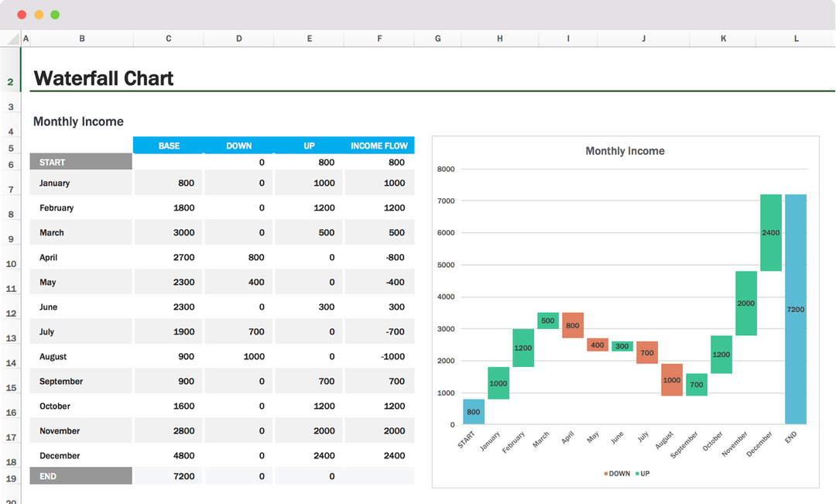
Task: Click the BASE table header cell
Action: [x=169, y=146]
